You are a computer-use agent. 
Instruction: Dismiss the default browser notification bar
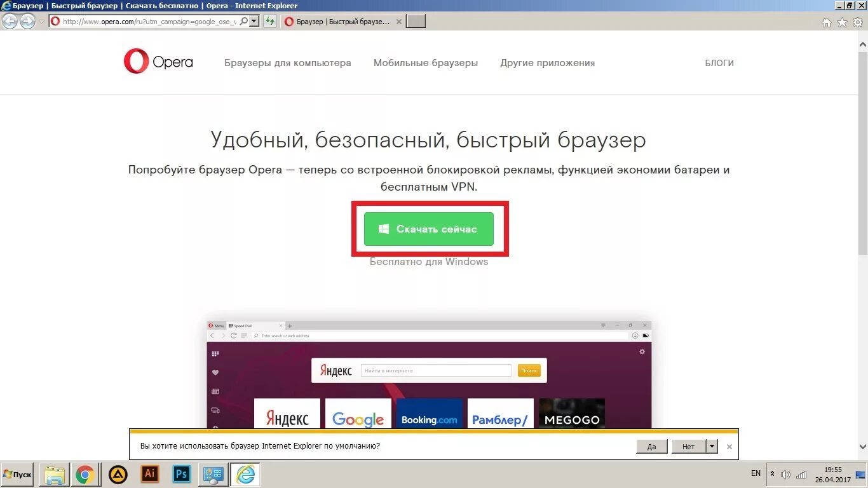pyautogui.click(x=729, y=447)
